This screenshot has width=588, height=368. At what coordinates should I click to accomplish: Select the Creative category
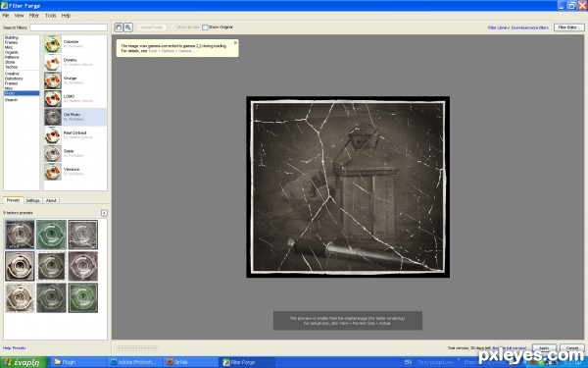12,74
